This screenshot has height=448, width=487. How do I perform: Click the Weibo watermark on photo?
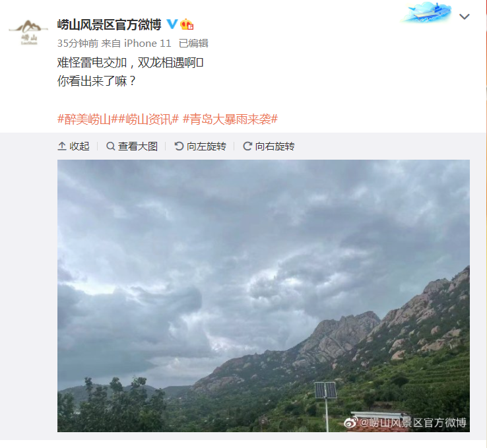point(405,422)
